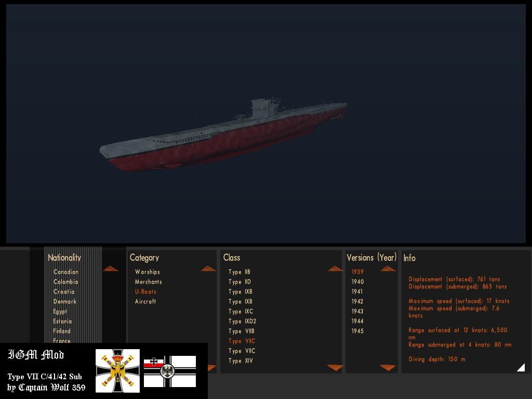Click the Class list down arrow
Viewport: 532px width, 399px height.
pos(335,367)
